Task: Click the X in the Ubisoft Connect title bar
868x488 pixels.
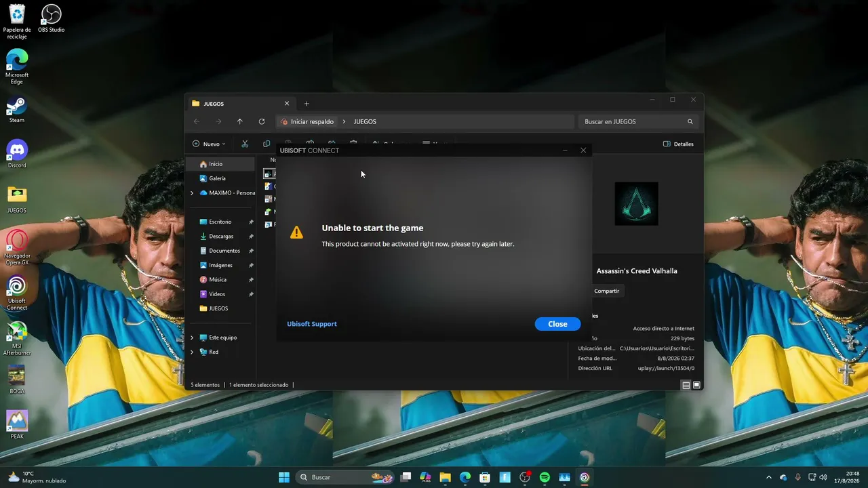Action: click(583, 150)
